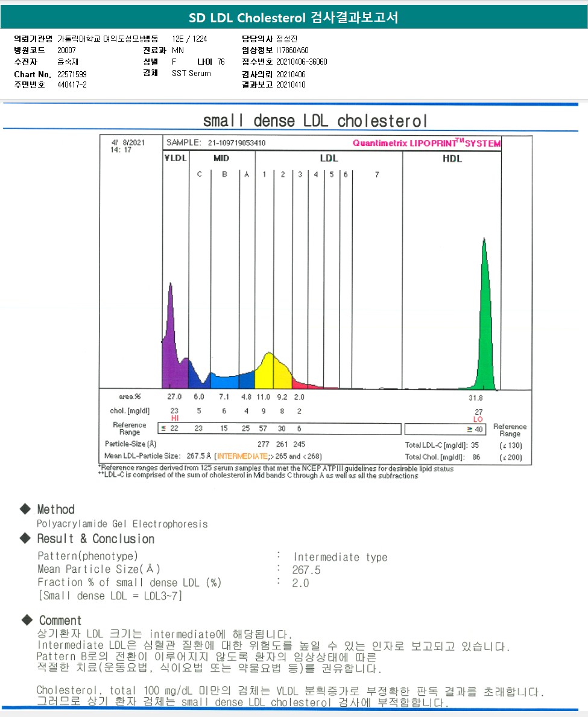The image size is (588, 717).
Task: Click the comment line starting "Pattern B로의"
Action: [x=206, y=657]
